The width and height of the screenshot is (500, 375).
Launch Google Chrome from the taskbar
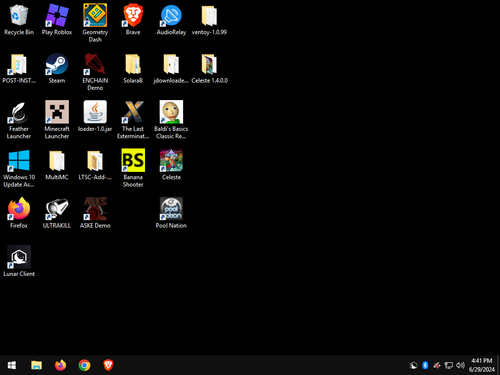[x=84, y=365]
